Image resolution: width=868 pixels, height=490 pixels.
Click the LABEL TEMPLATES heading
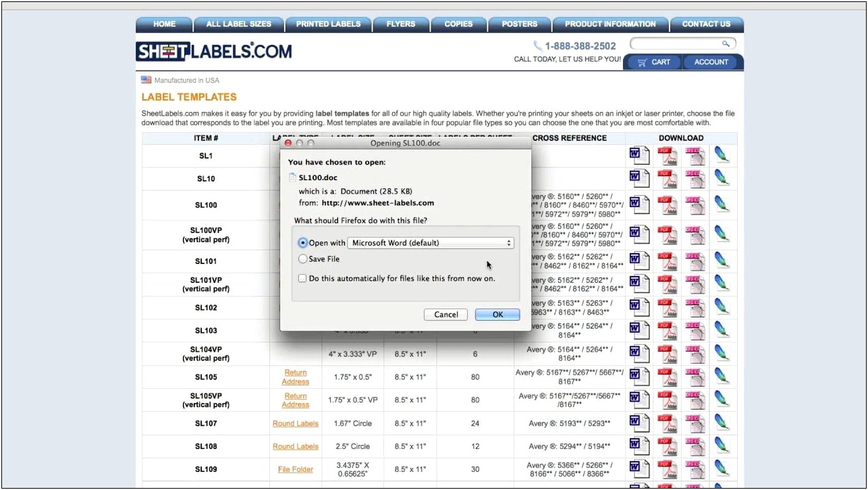(x=189, y=97)
